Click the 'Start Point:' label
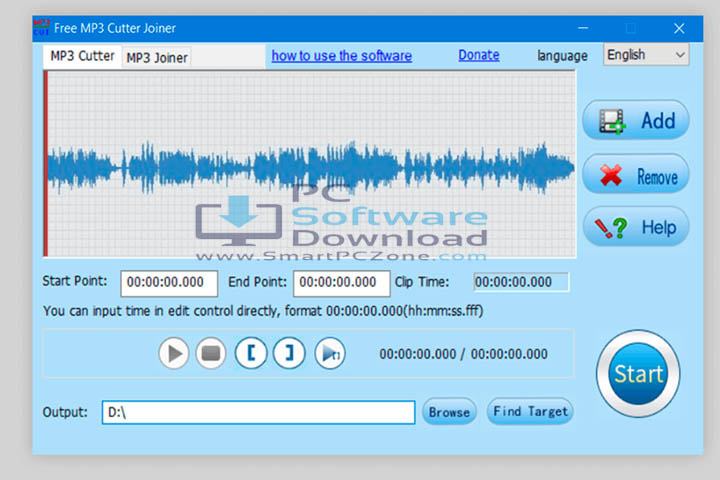The image size is (720, 480). click(x=75, y=281)
